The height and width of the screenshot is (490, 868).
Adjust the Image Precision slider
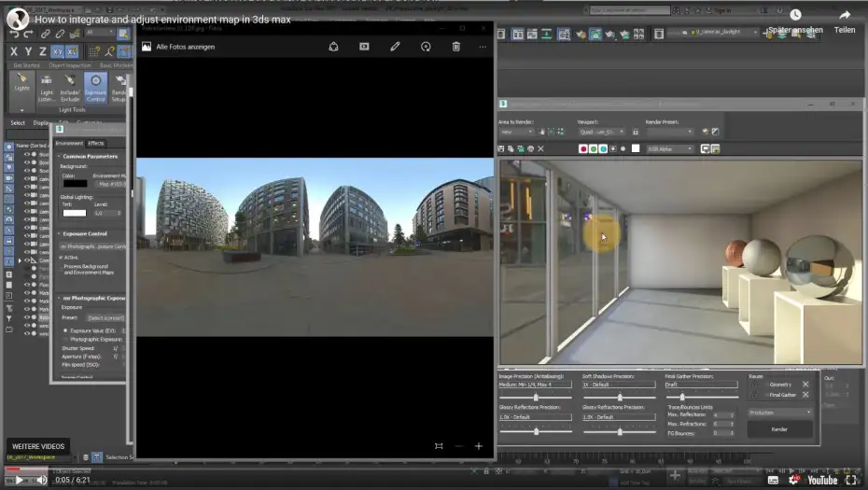pyautogui.click(x=536, y=397)
